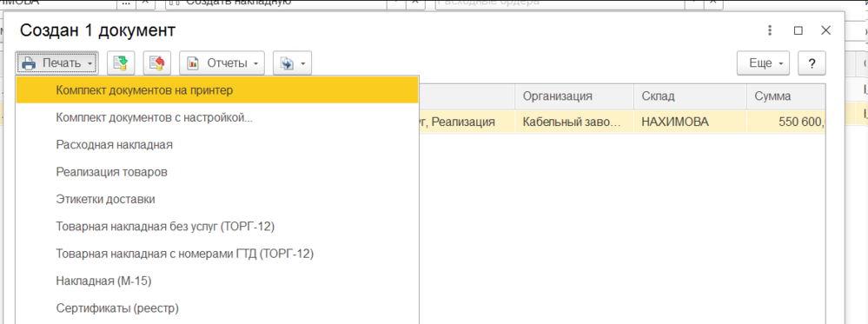Maximize the Создан 1 документ window

[798, 30]
